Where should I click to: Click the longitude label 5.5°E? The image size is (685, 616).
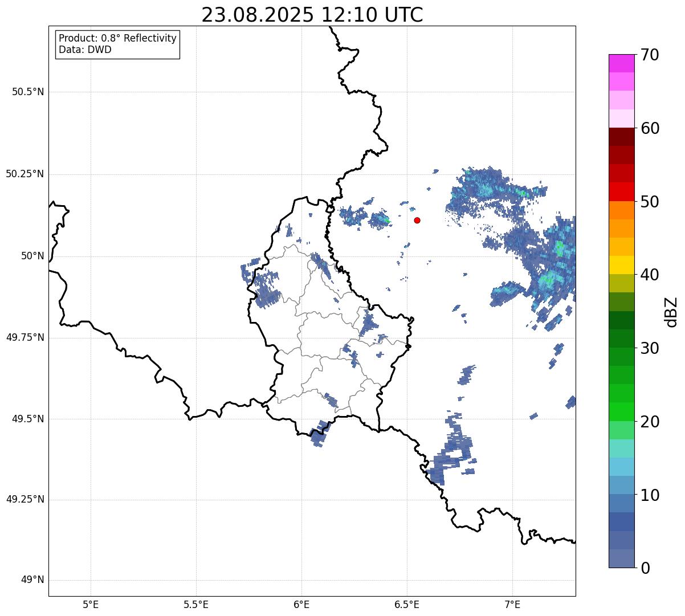196,604
